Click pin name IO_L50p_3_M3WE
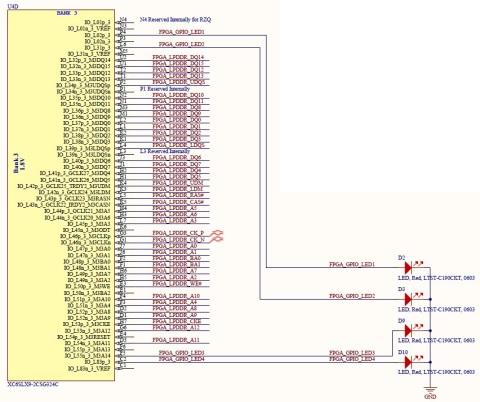The height and width of the screenshot is (402, 480). (x=88, y=286)
